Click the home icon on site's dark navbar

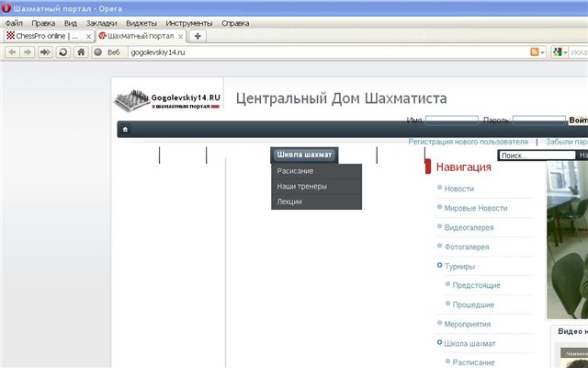pos(125,129)
